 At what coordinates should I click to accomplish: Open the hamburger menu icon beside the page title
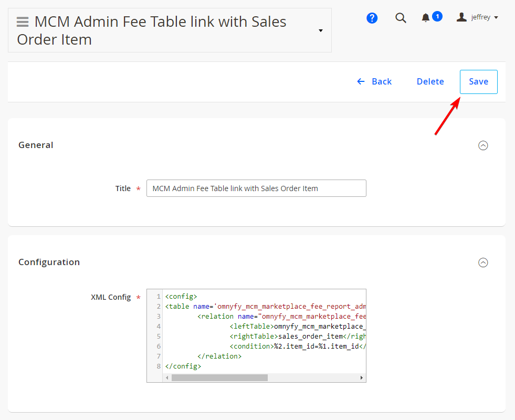click(x=23, y=22)
